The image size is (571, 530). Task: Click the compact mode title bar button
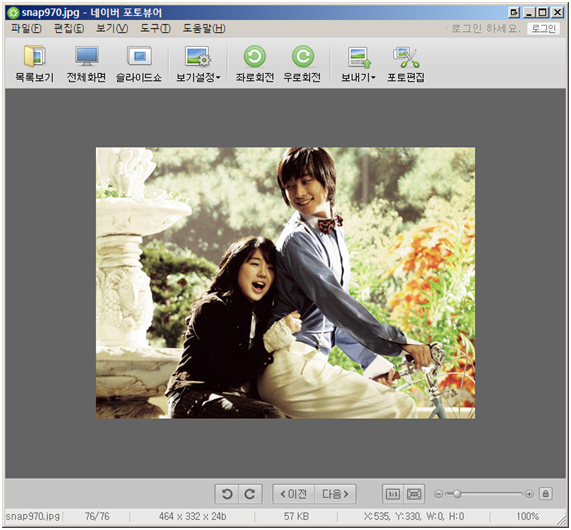[513, 13]
